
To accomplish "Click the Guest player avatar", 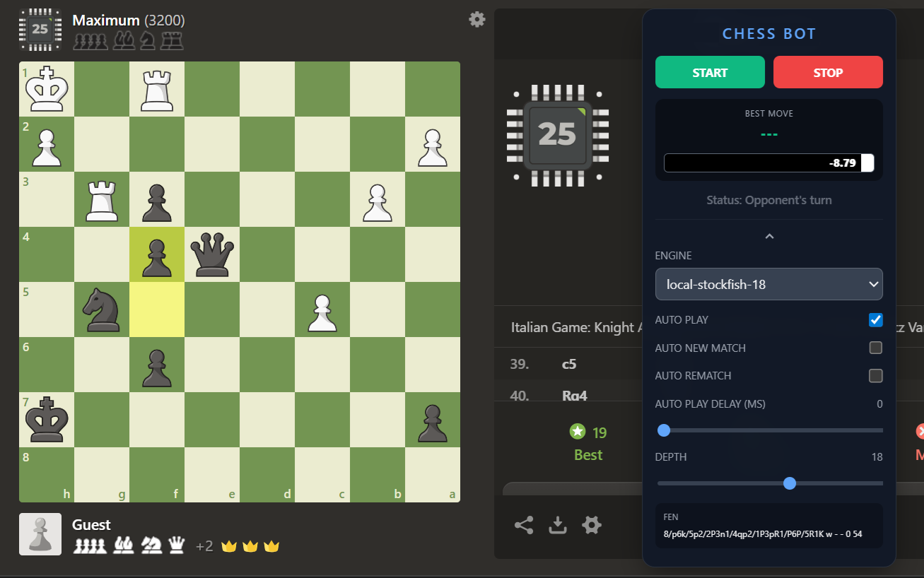I will click(x=40, y=534).
